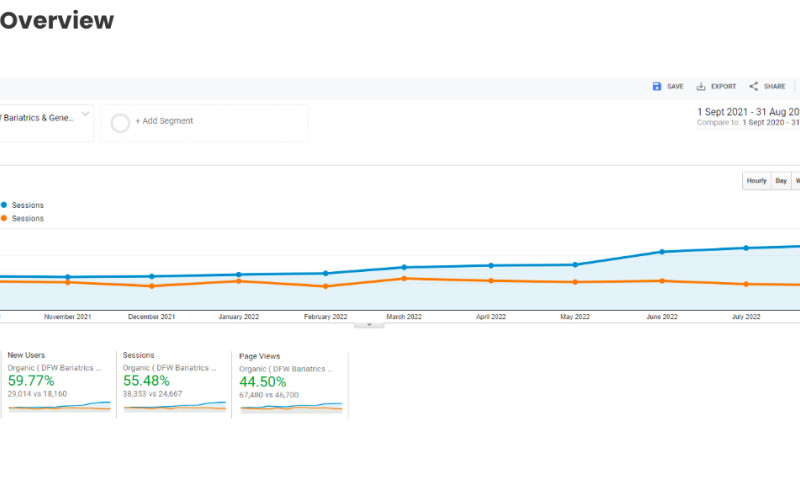Click the blue data point for June 2022
The image size is (800, 480).
[x=661, y=252]
